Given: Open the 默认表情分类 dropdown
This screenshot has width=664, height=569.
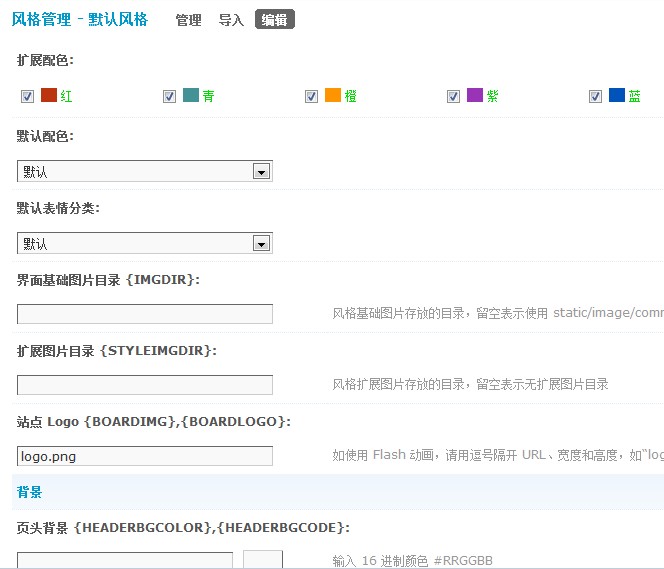Looking at the screenshot, I should [145, 243].
